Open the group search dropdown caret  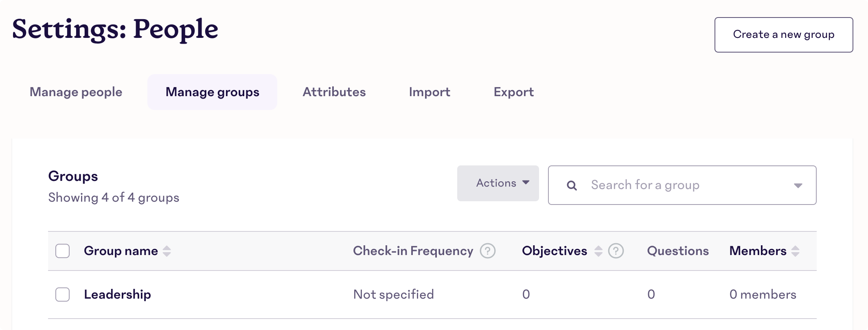798,185
